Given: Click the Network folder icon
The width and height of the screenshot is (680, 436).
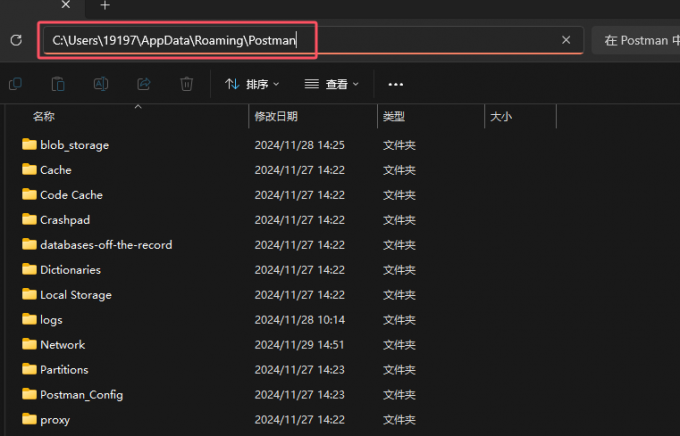Looking at the screenshot, I should pyautogui.click(x=29, y=344).
